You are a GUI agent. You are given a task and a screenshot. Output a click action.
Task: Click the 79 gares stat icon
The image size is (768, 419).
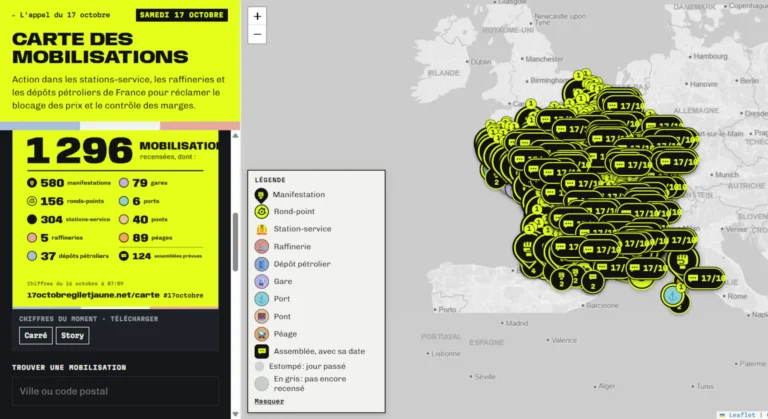click(124, 183)
